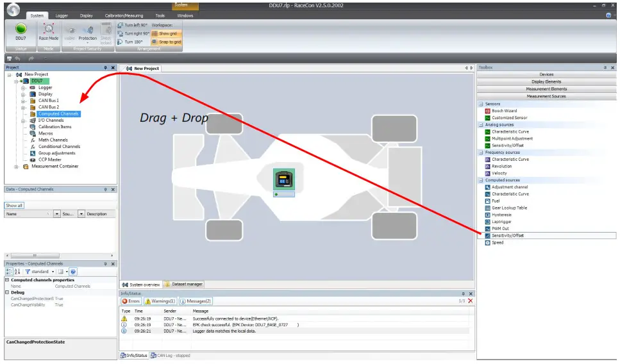Click categorized view icon in Properties toolbar

[9, 272]
